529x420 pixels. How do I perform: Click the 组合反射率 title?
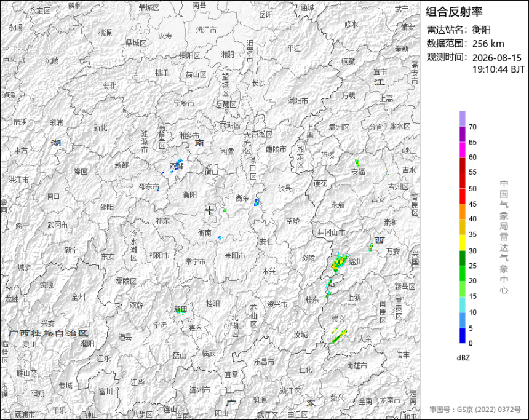(454, 12)
